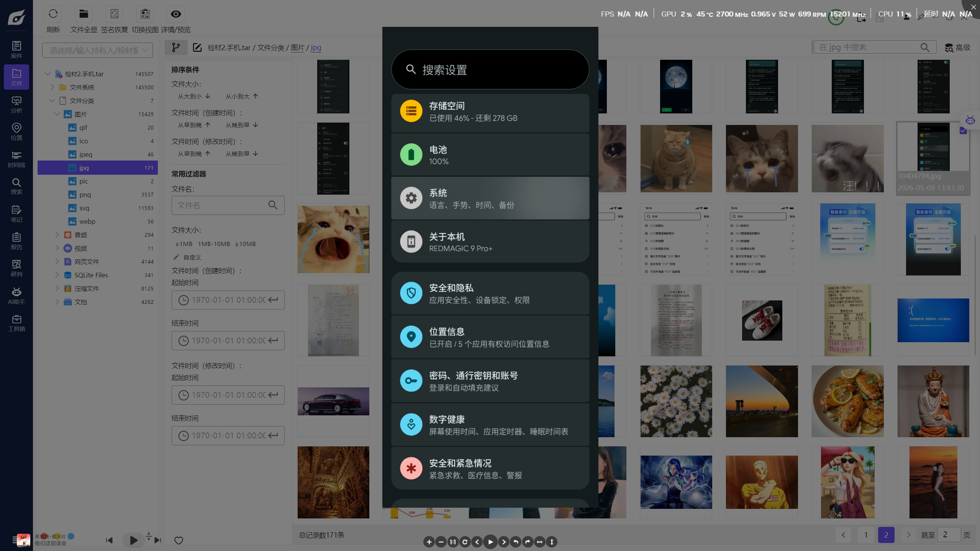This screenshot has height=551, width=980.
Task: Click the rotate refresh icon in the preview bar
Action: [x=465, y=542]
